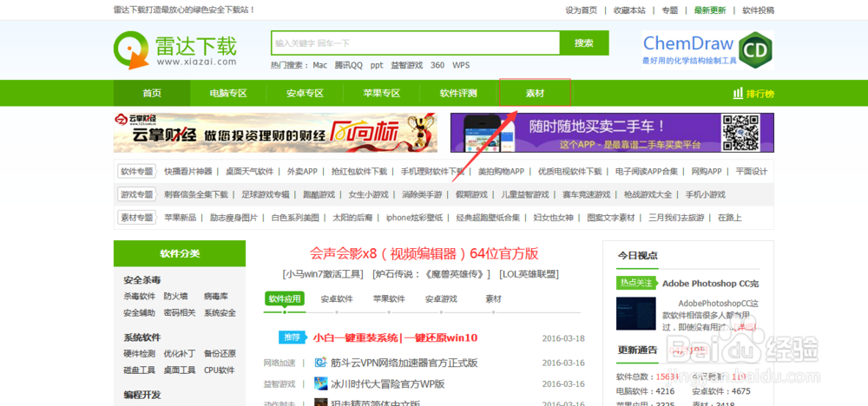Screen dimensions: 868x406
Task: Click hot search term WPS
Action: coord(461,65)
